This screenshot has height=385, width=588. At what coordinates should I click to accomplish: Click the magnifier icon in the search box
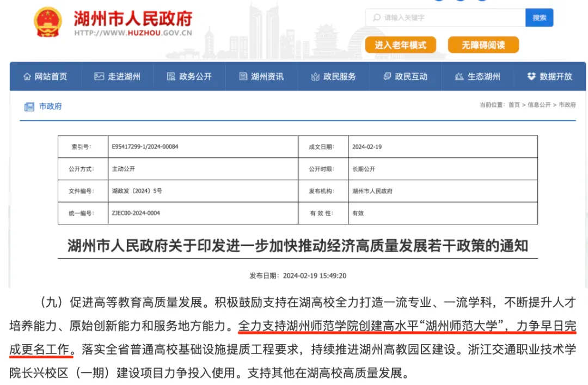pyautogui.click(x=375, y=17)
